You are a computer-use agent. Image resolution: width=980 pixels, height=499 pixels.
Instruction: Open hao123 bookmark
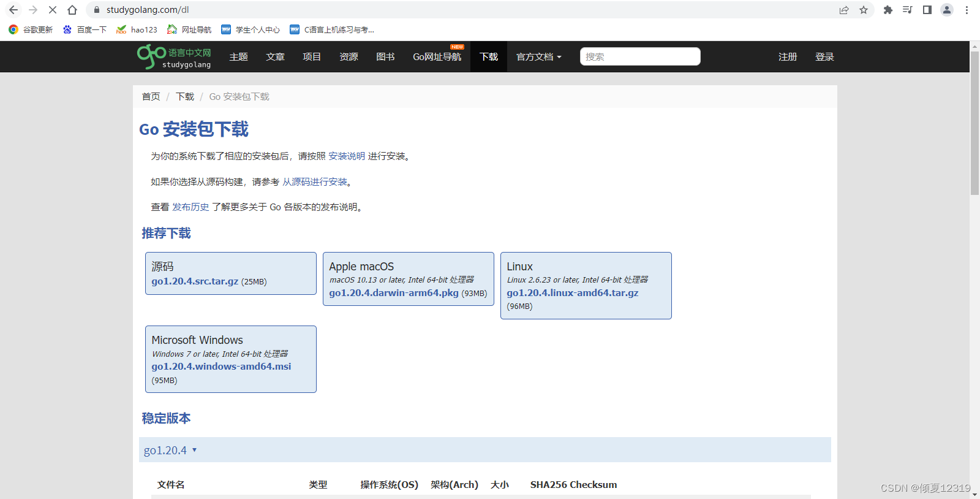(137, 29)
